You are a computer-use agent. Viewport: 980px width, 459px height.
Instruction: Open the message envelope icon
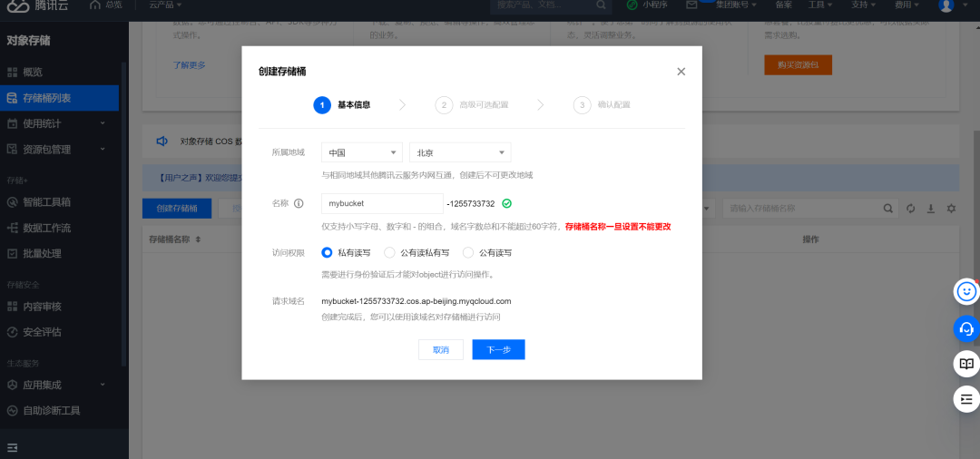point(691,5)
